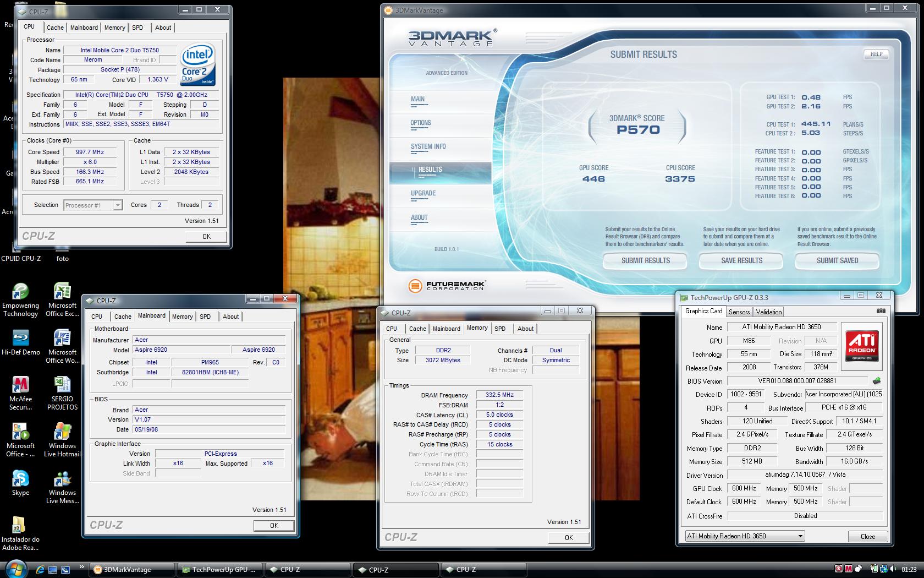Click the SUBMIT RESULTS button
This screenshot has width=924, height=578.
646,260
